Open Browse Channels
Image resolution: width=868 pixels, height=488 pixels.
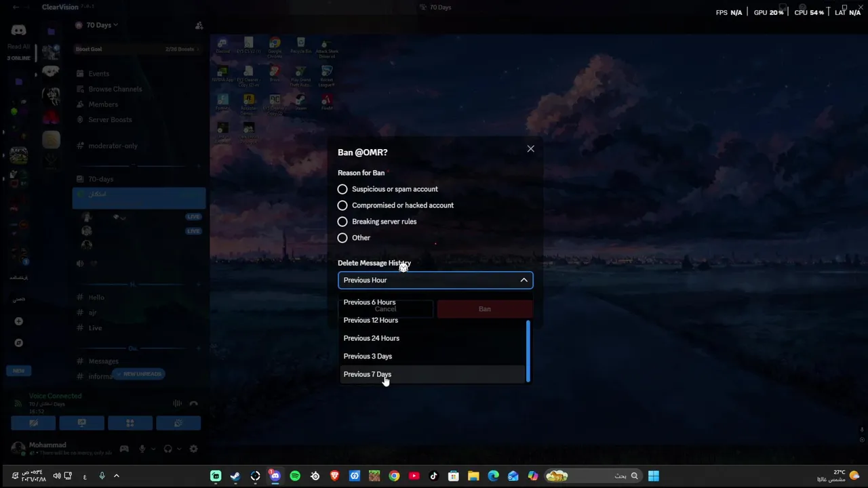pos(108,89)
